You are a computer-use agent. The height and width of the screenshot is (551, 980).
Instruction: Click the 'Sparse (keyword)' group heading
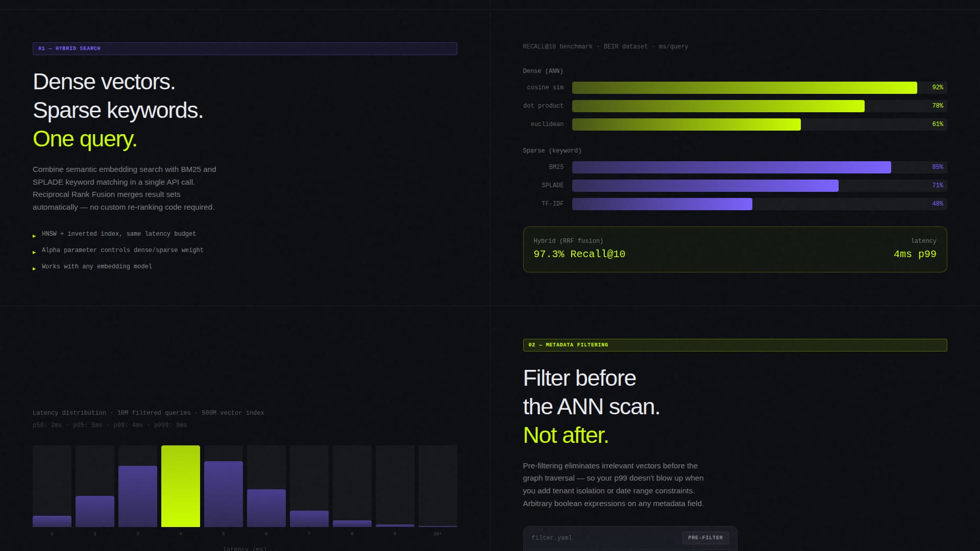click(x=552, y=151)
